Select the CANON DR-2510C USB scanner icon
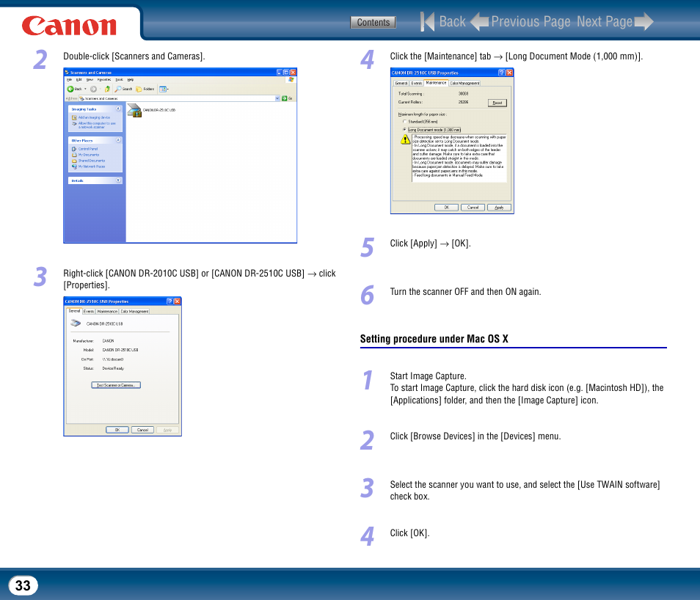The image size is (700, 600). tap(134, 110)
